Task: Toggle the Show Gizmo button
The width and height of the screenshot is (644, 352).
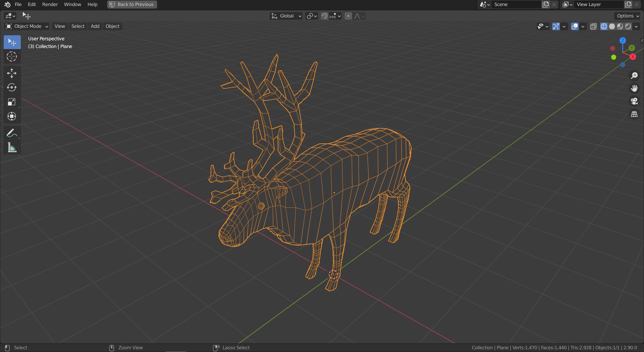Action: coord(556,26)
